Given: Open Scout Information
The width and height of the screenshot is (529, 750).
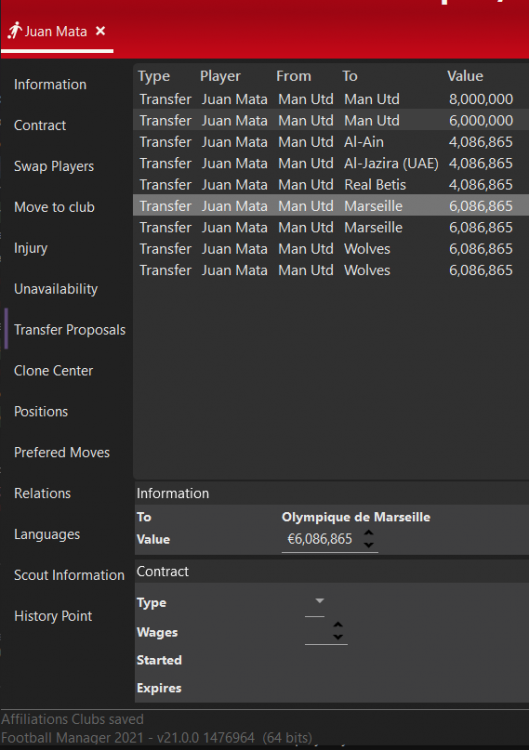Looking at the screenshot, I should pyautogui.click(x=69, y=575).
